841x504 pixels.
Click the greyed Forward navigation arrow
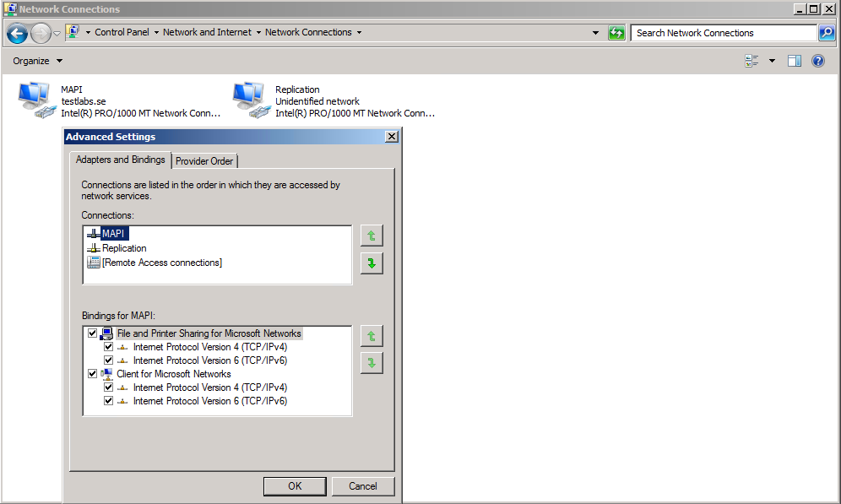pyautogui.click(x=41, y=33)
